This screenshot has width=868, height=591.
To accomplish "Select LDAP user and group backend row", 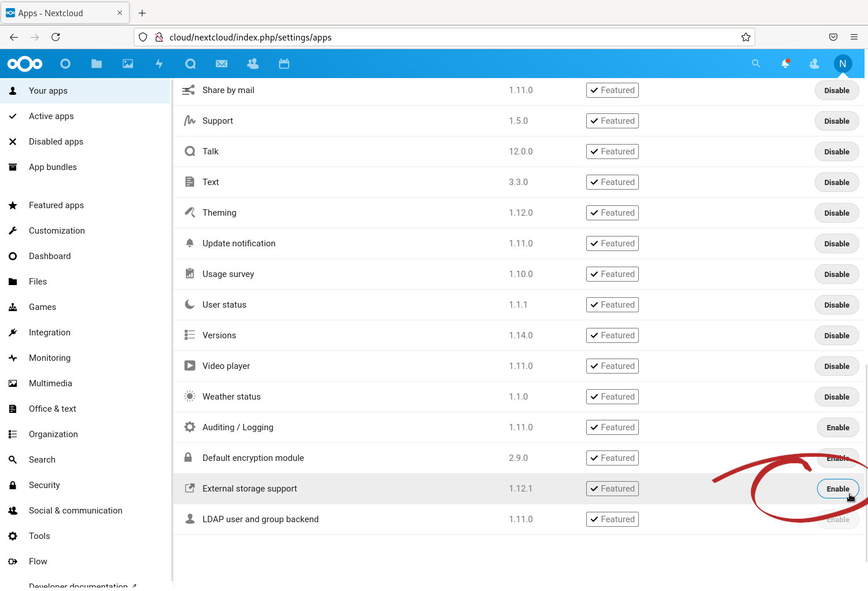I will 519,519.
